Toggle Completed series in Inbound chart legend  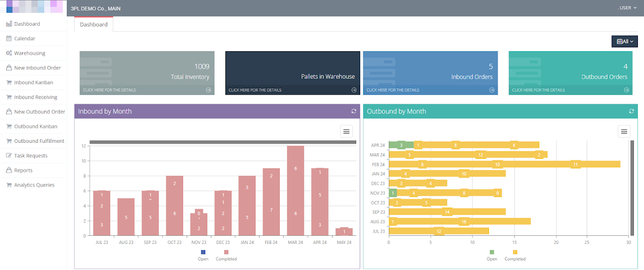[226, 252]
